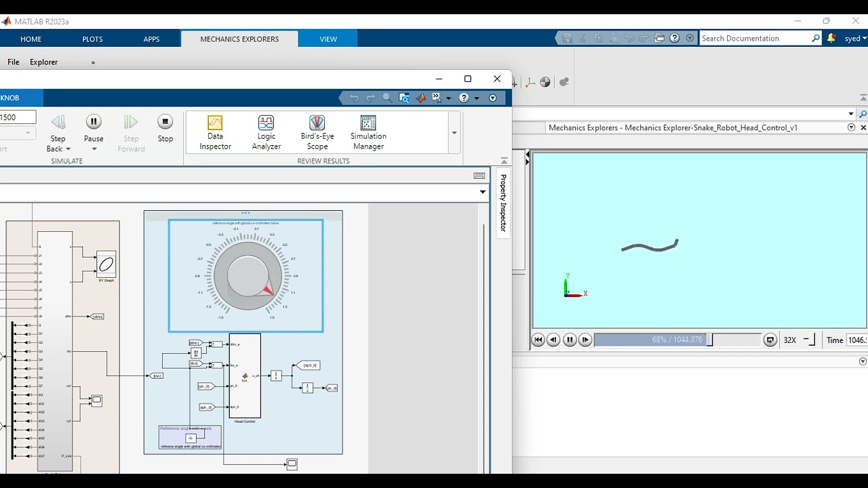
Task: Open the Property Inspector side tab
Action: click(x=503, y=203)
